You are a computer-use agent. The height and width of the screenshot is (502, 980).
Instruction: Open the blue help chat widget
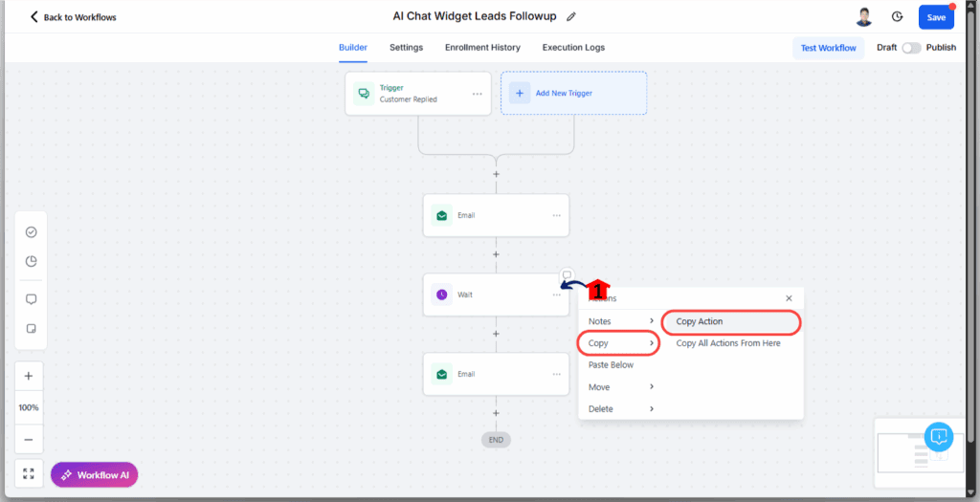tap(939, 436)
